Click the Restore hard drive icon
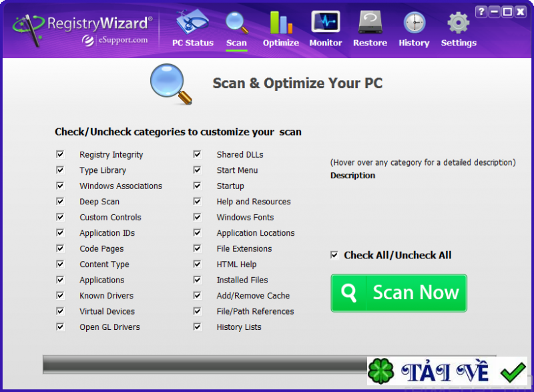 (x=370, y=23)
